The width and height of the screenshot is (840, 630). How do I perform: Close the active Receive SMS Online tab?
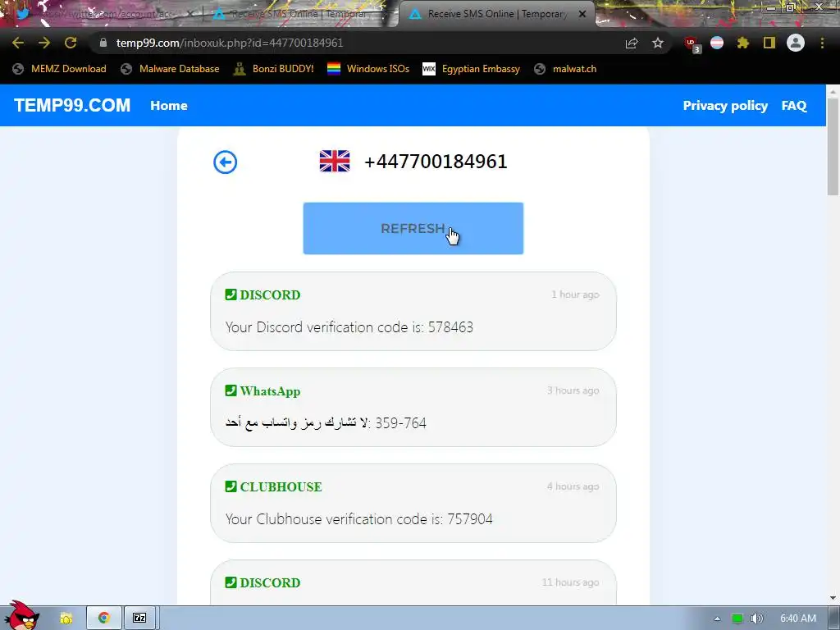pos(582,15)
